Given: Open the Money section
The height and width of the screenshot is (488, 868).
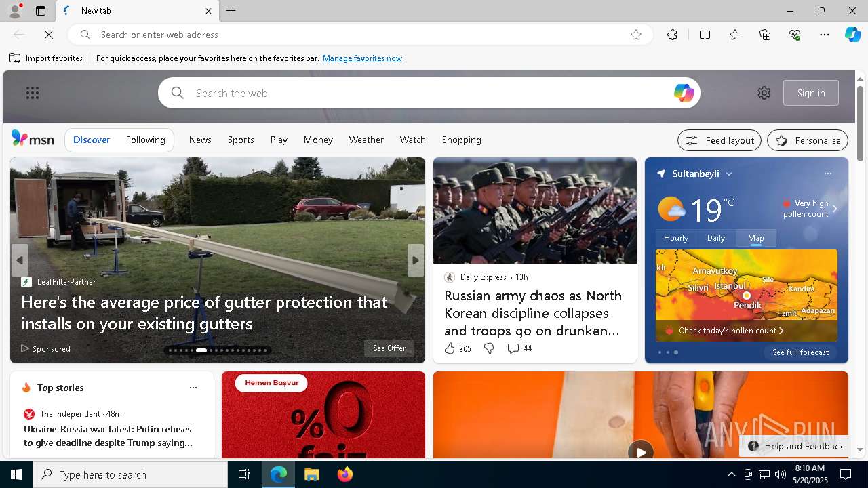Looking at the screenshot, I should pyautogui.click(x=318, y=140).
